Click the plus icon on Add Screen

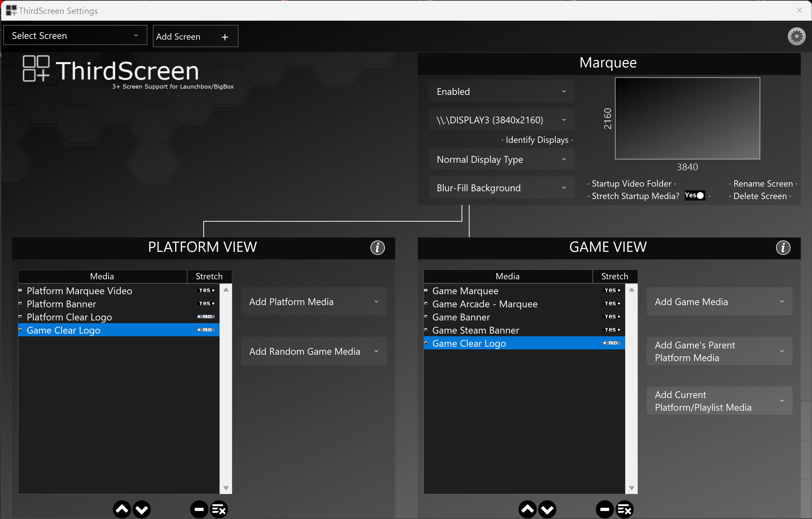pyautogui.click(x=225, y=37)
